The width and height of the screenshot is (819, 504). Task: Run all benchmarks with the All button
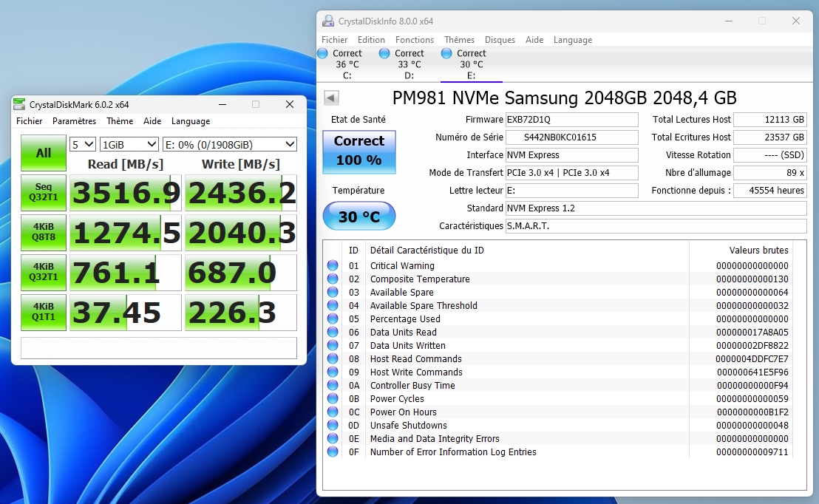point(44,153)
